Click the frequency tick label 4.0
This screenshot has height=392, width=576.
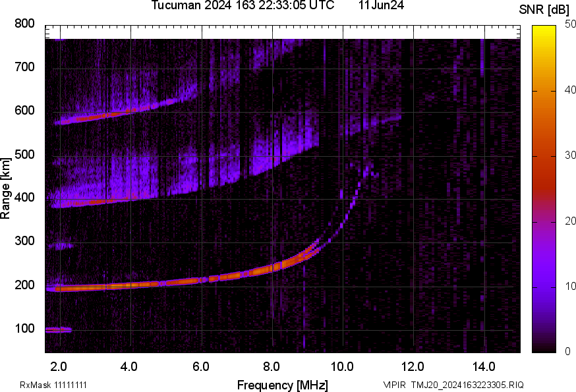point(129,367)
